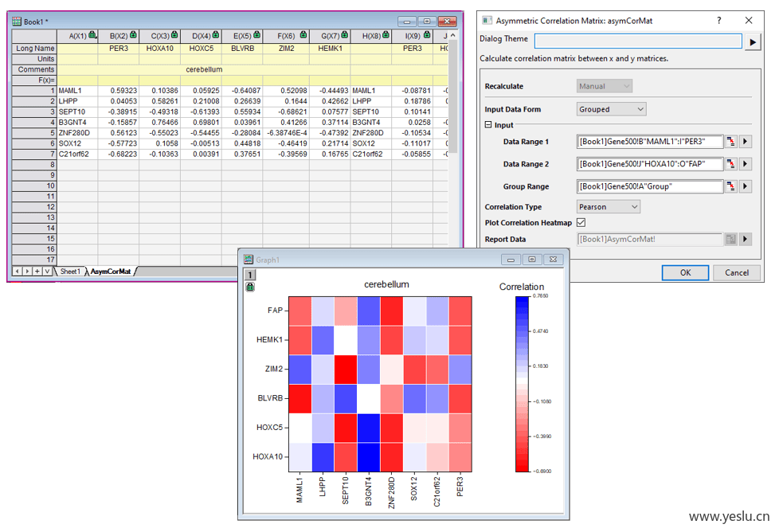Click next sheet navigation arrow in Book1
The width and height of the screenshot is (779, 532).
point(27,272)
